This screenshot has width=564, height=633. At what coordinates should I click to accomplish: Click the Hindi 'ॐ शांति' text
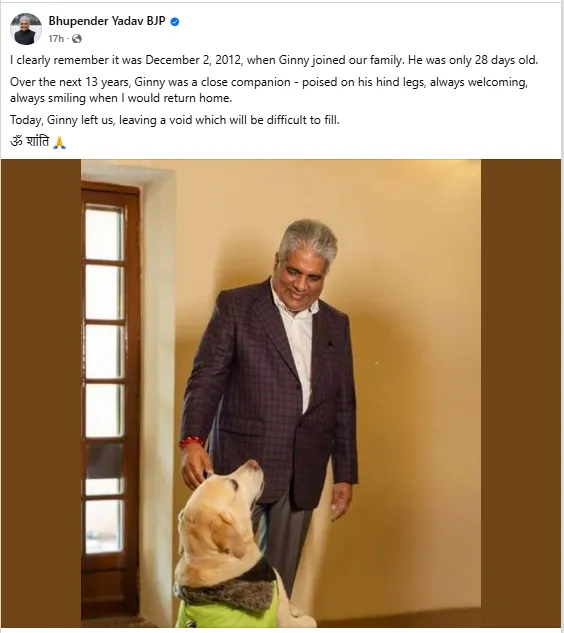tap(29, 142)
